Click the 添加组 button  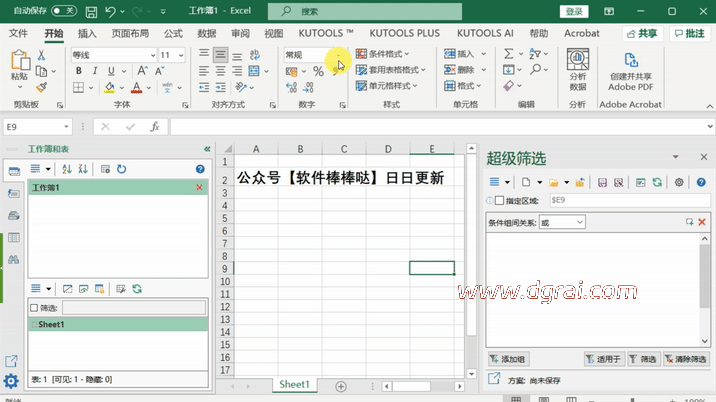pos(509,359)
